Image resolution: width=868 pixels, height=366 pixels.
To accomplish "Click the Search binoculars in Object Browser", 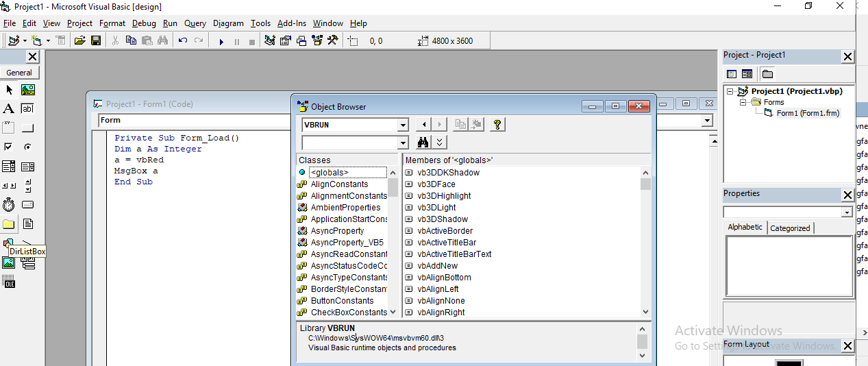I will pos(423,143).
